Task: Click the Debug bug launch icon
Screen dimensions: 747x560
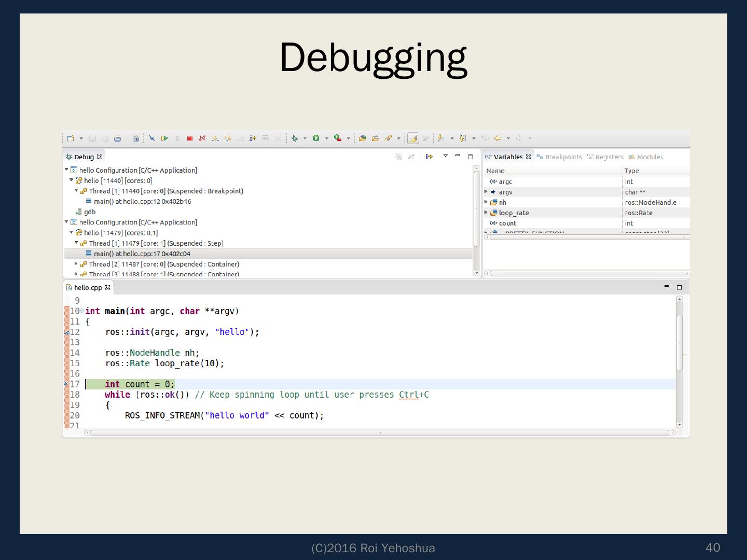Action: pos(294,138)
